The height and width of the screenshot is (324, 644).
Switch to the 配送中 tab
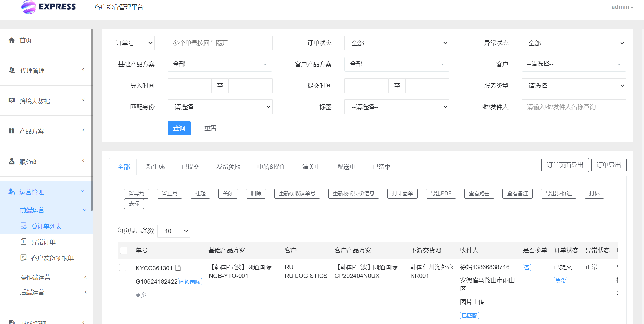coord(347,167)
